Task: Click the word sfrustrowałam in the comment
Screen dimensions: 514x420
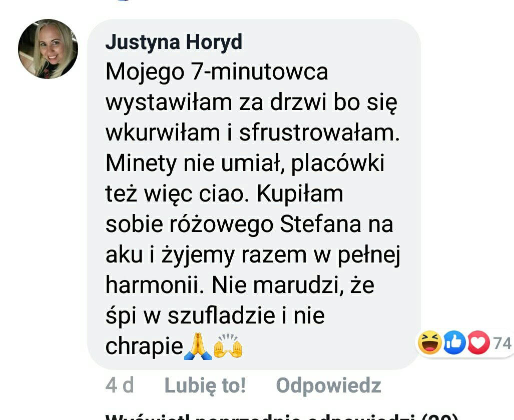Action: (319, 132)
